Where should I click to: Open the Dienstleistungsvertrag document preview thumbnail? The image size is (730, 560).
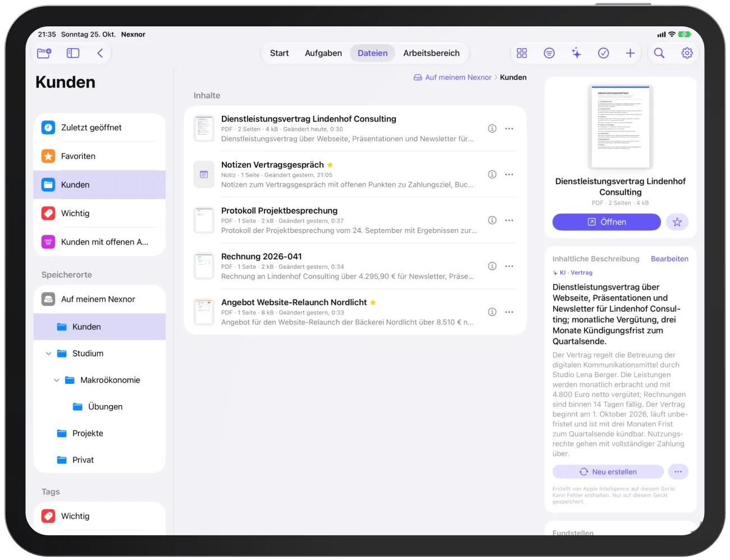coord(620,127)
